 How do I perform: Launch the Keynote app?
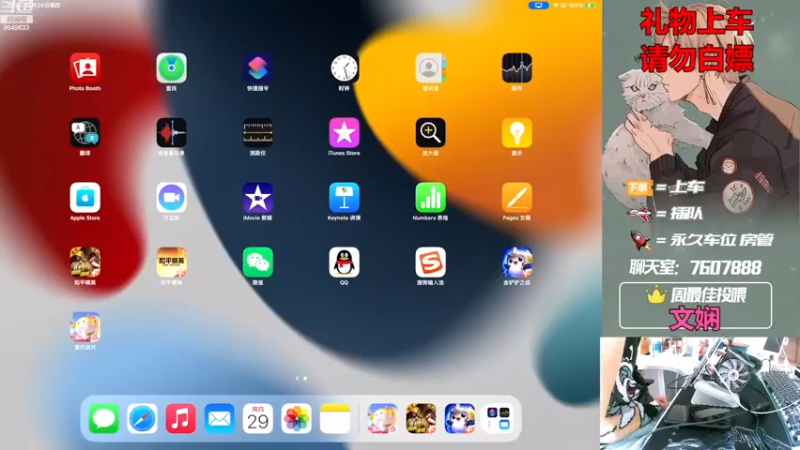click(x=344, y=197)
